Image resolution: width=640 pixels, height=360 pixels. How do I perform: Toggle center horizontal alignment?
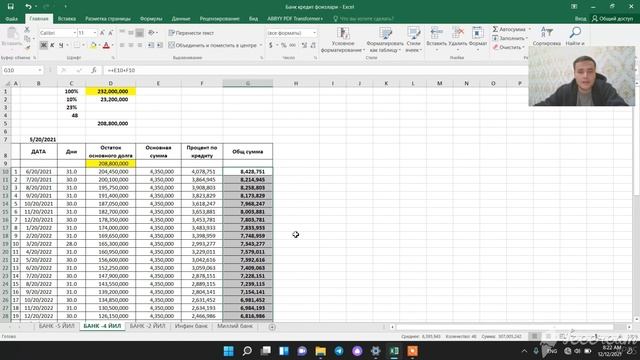pos(131,45)
